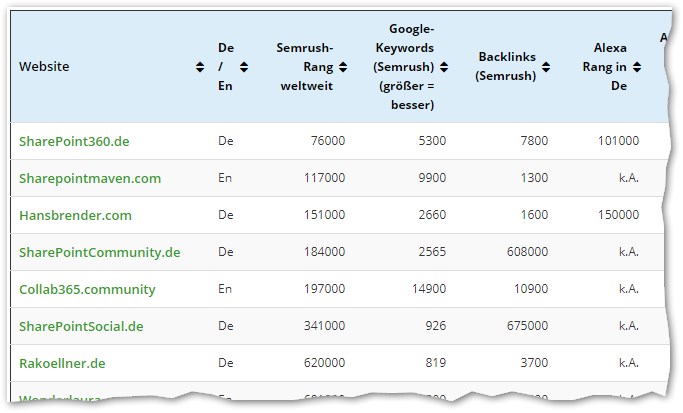Select Semrush rank value 341000

coord(325,326)
